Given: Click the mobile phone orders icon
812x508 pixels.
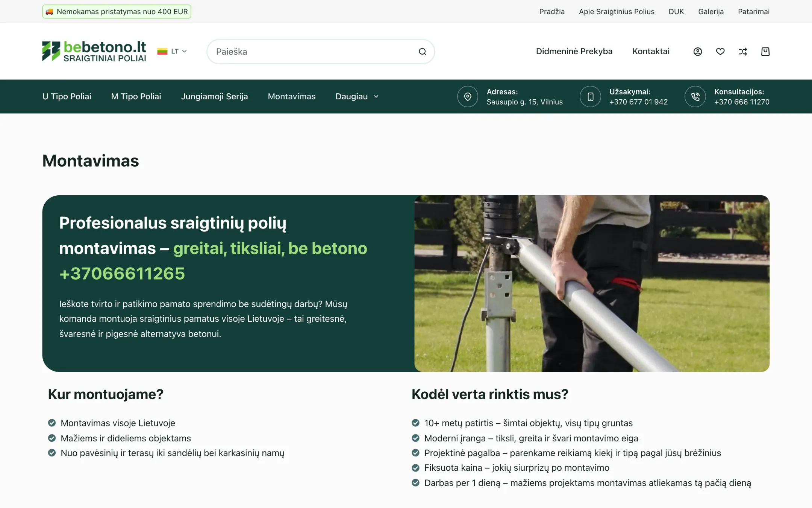Looking at the screenshot, I should tap(591, 97).
